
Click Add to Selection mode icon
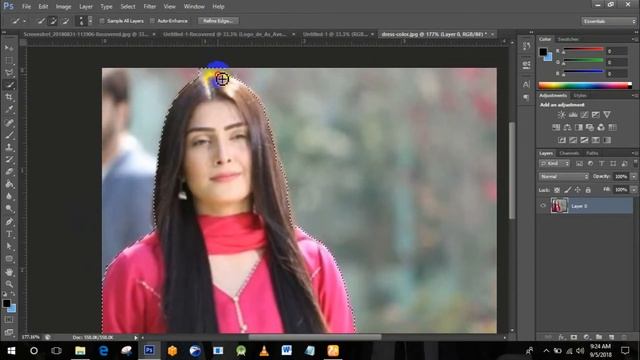tap(53, 21)
